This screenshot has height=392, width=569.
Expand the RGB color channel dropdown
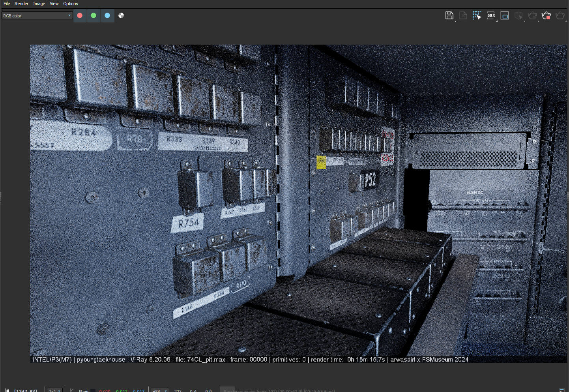click(x=37, y=16)
